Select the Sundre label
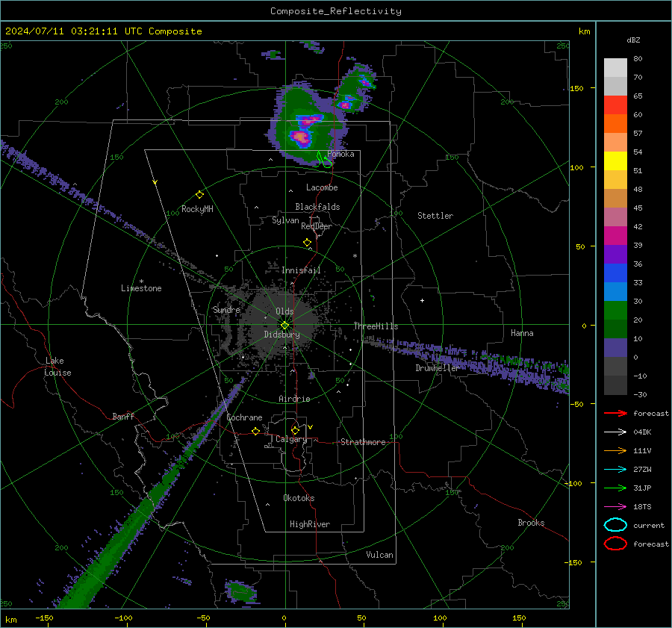Screen dimensions: 672x628 pyautogui.click(x=227, y=309)
